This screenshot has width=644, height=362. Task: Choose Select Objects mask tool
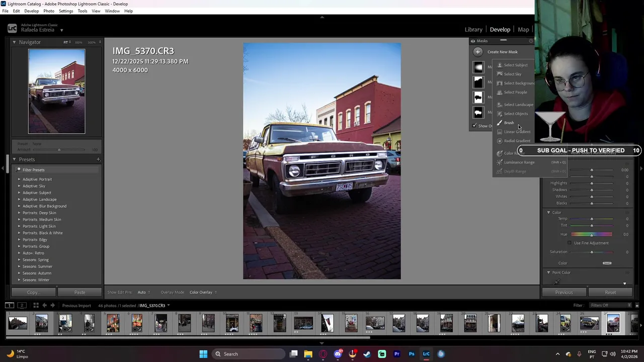tap(512, 114)
